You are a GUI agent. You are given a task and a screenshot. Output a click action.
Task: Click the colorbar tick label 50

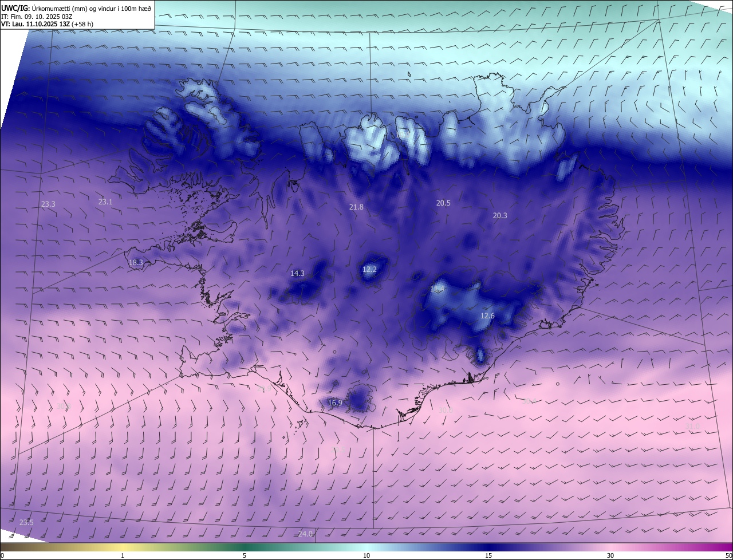click(x=728, y=555)
